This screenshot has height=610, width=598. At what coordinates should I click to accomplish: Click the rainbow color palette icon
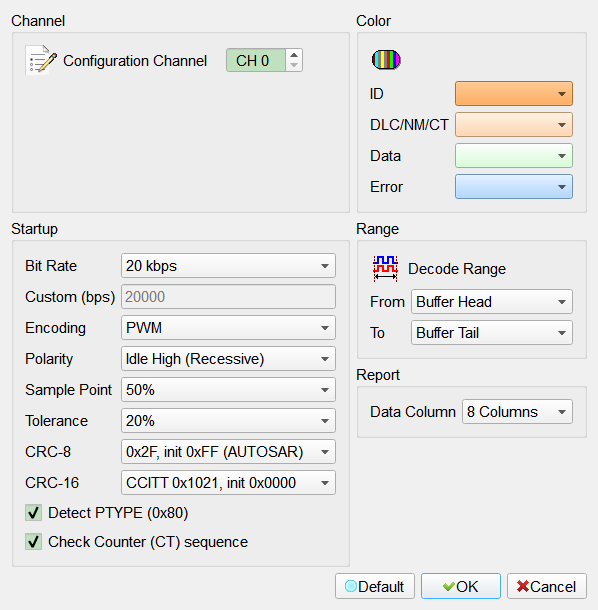pyautogui.click(x=386, y=60)
